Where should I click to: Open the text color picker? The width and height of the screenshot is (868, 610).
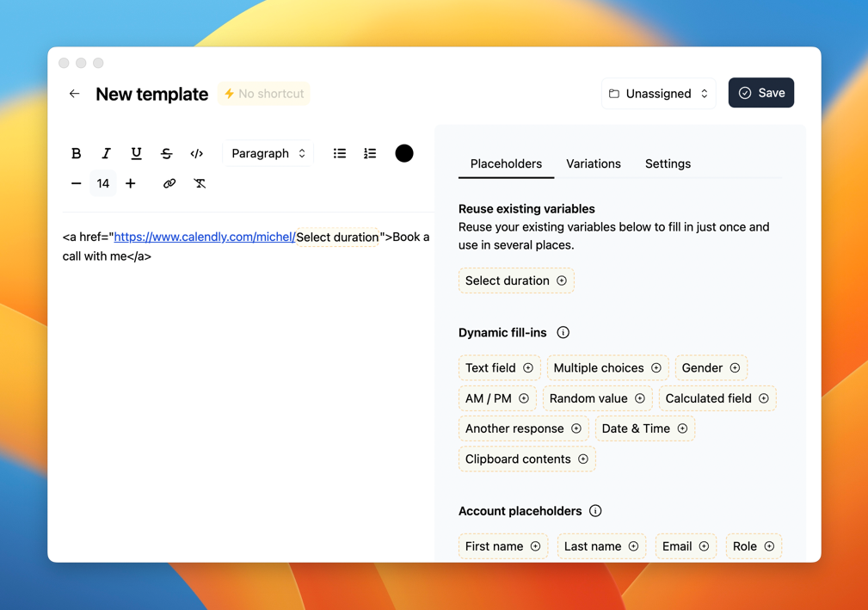click(x=403, y=153)
